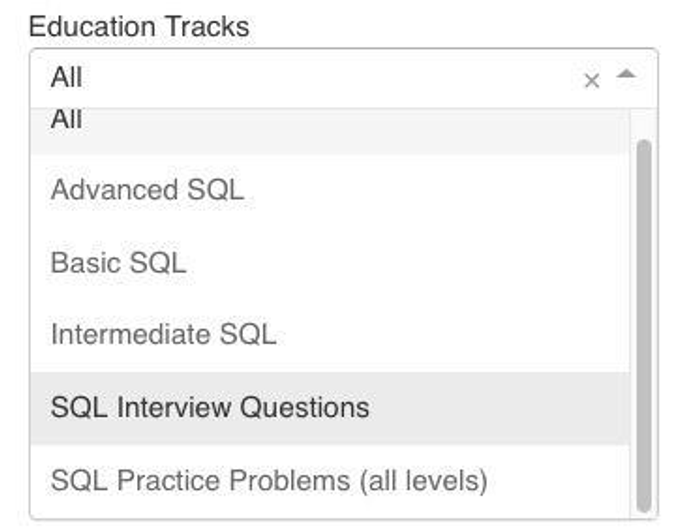Click the Education Tracks label
Screen dimensions: 675x531
point(139,26)
